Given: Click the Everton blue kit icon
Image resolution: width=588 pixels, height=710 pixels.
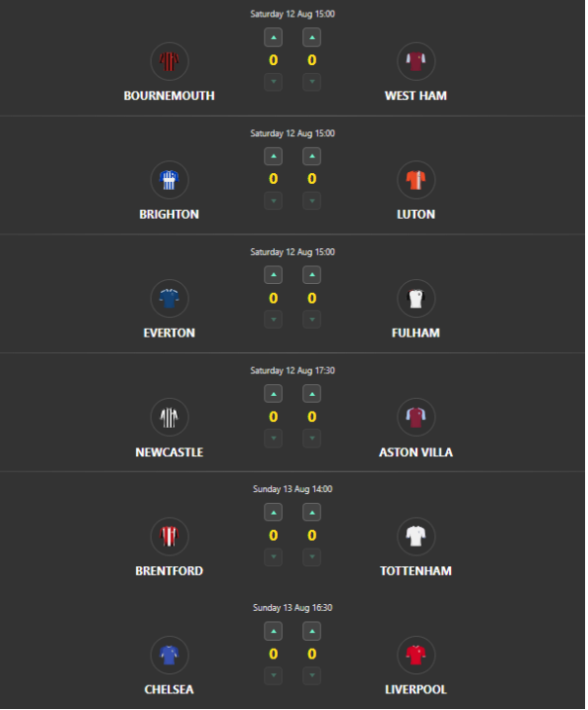Looking at the screenshot, I should [x=170, y=299].
